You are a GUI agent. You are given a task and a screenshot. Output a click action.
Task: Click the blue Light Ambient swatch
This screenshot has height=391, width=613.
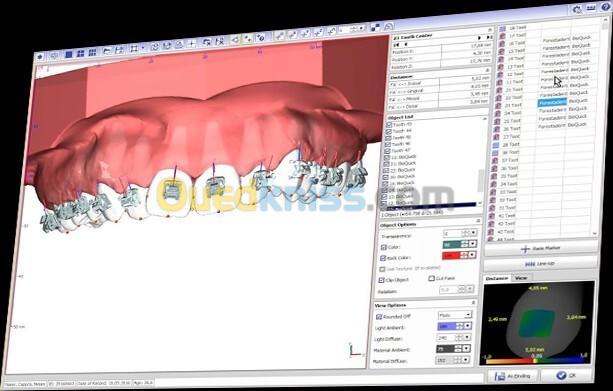click(x=446, y=326)
